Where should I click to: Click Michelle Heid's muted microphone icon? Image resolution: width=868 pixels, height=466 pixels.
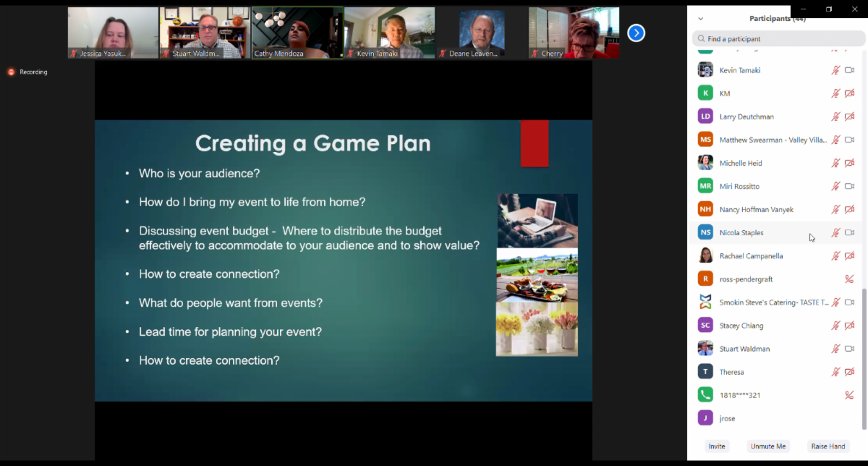click(835, 163)
